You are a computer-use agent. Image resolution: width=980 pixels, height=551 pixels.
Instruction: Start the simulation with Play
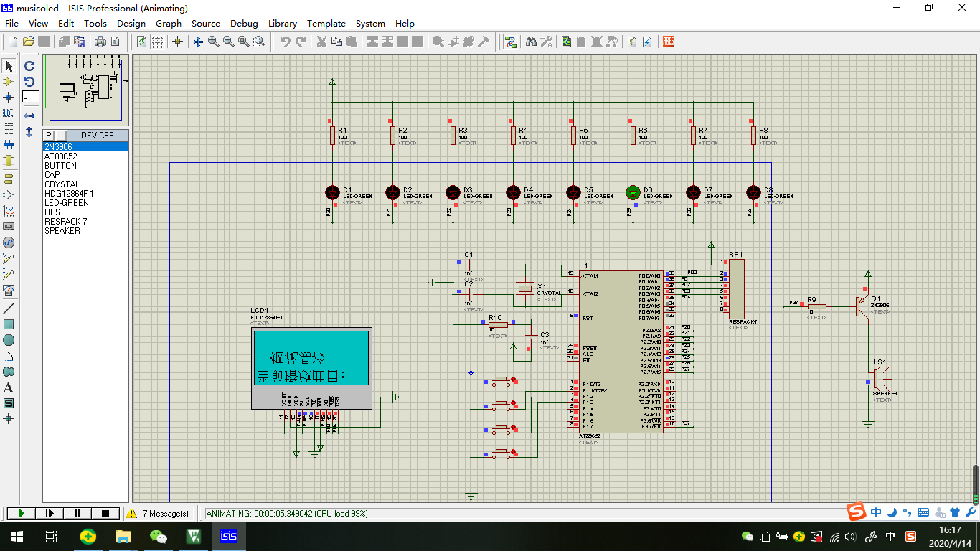point(22,513)
